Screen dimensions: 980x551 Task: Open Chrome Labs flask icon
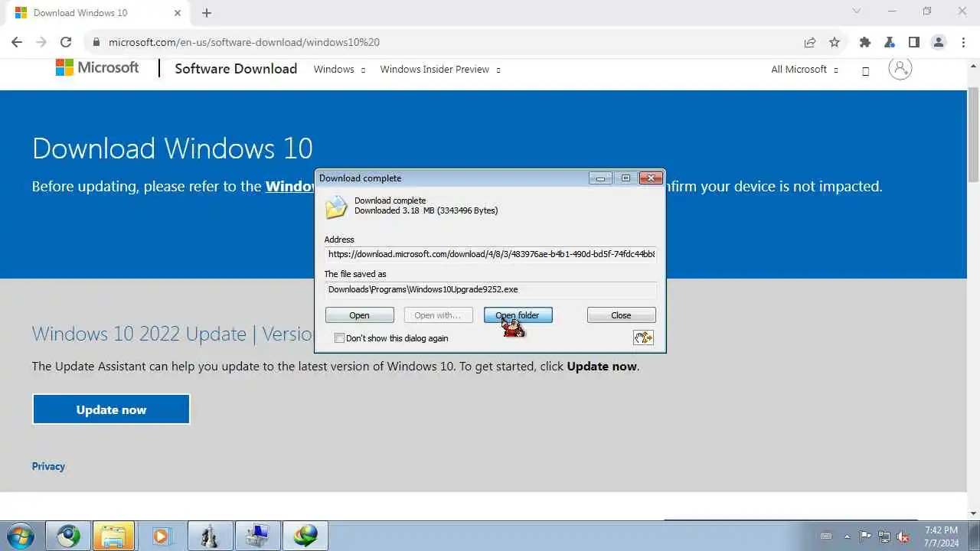[890, 43]
